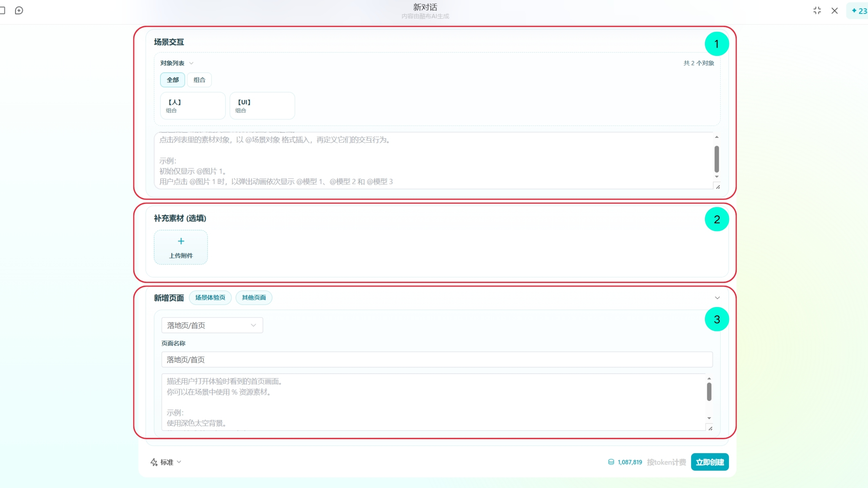Select the 组合 filter chip

[199, 80]
